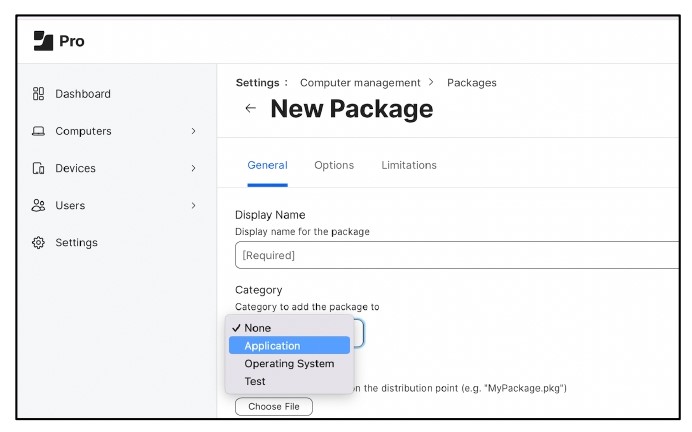Viewport: 692px width, 432px height.
Task: Click the Pro product name text
Action: tap(71, 41)
